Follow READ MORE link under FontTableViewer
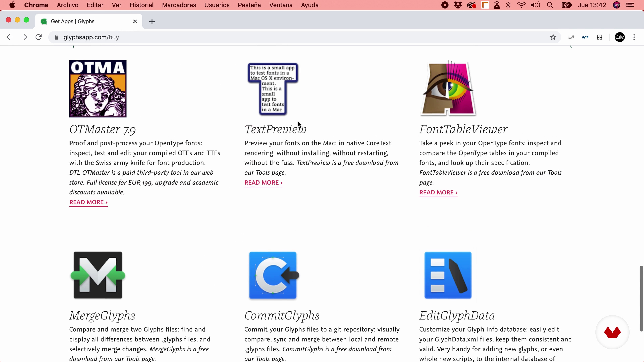 tap(439, 193)
